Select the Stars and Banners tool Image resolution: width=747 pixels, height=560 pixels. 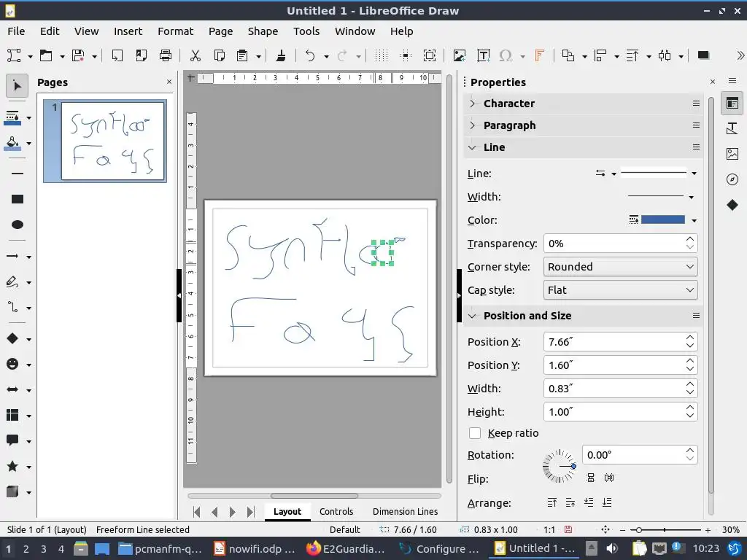[13, 466]
